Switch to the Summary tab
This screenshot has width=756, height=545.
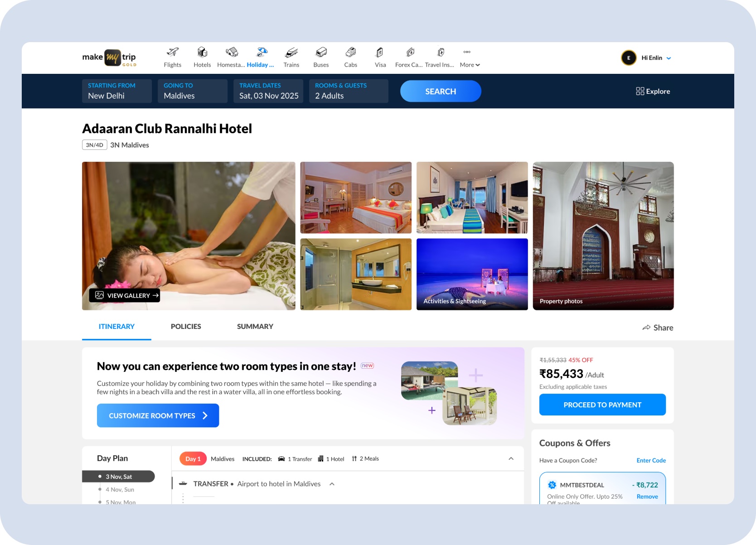(x=255, y=327)
